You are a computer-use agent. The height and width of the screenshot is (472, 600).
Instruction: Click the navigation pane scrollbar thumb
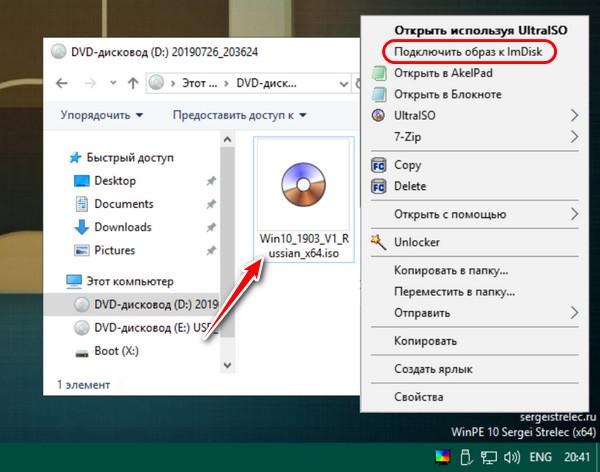227,242
